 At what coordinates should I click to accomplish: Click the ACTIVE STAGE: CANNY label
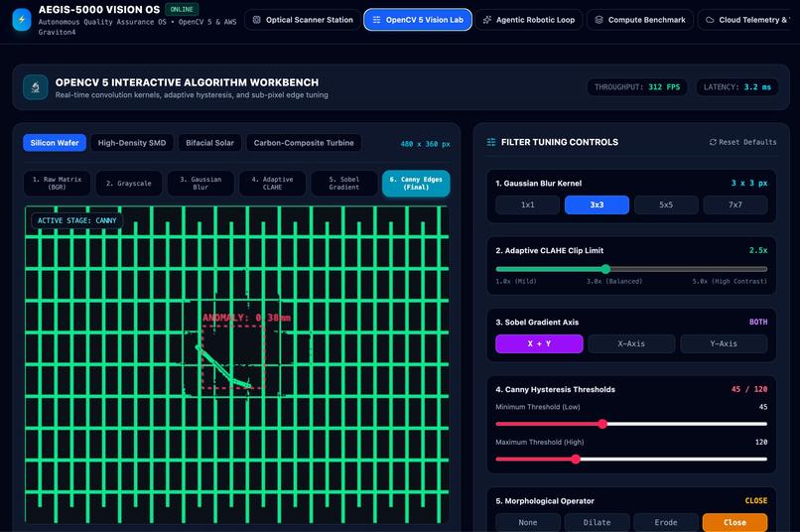[x=77, y=220]
